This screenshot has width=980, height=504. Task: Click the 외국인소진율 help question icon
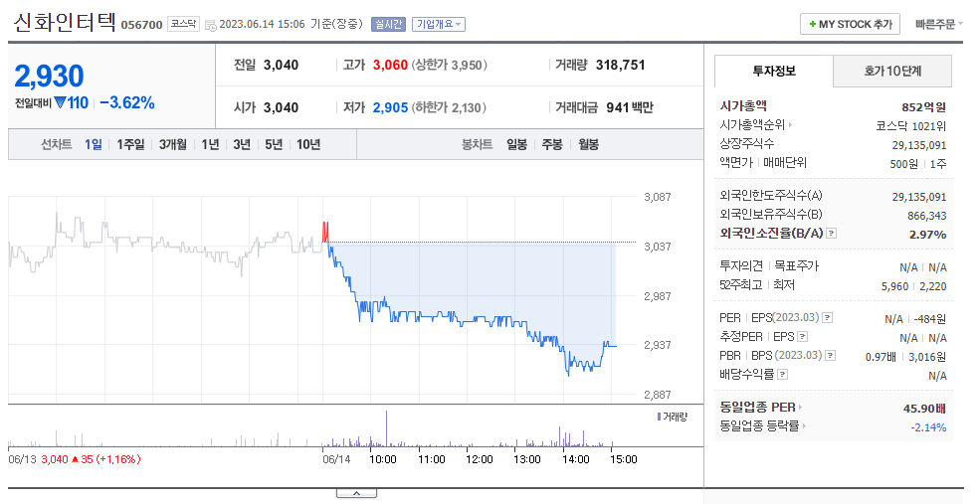[831, 233]
